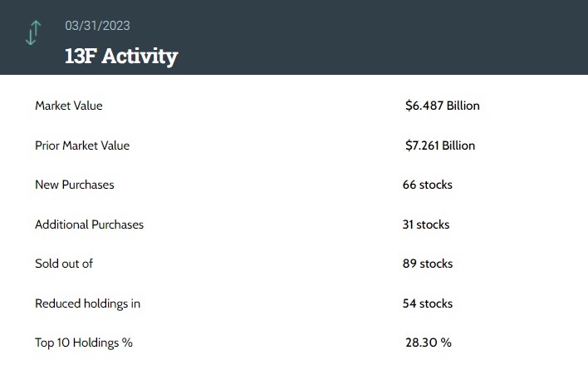
Task: Select the Market Value label
Action: pos(69,106)
